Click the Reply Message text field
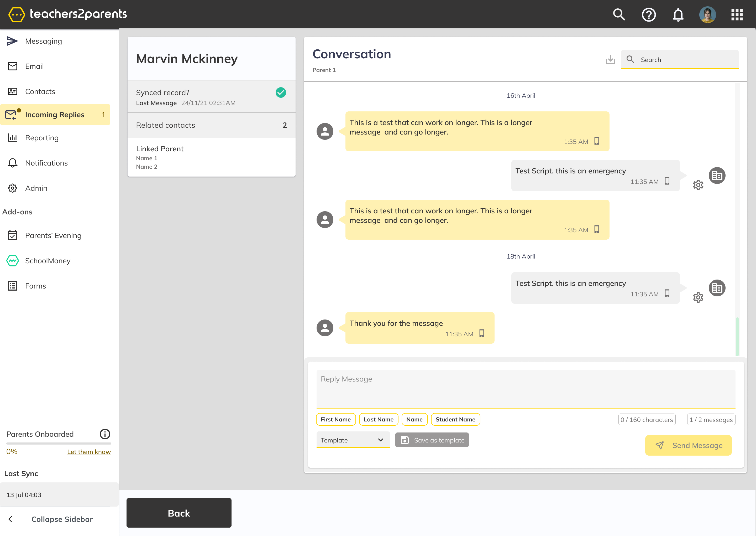The width and height of the screenshot is (756, 536). click(x=526, y=389)
